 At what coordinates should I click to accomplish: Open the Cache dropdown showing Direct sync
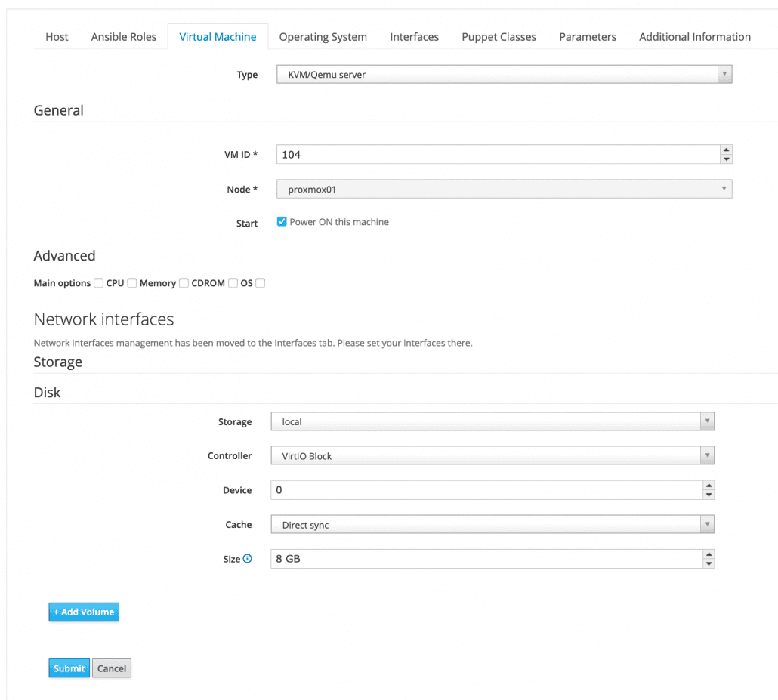492,525
